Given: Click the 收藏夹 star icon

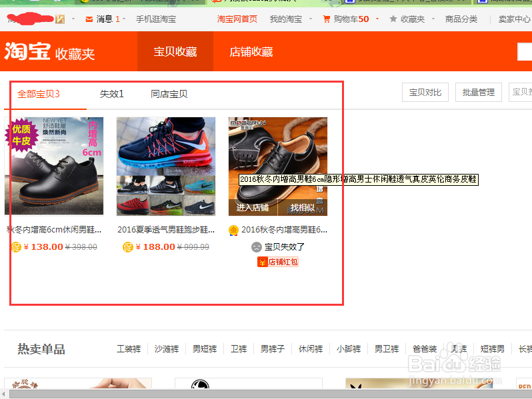Looking at the screenshot, I should [x=393, y=19].
